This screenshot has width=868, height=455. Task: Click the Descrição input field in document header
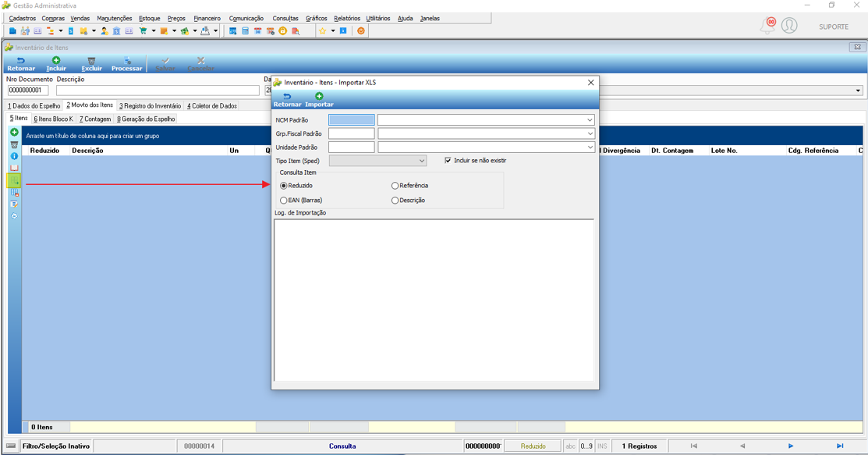pos(158,91)
